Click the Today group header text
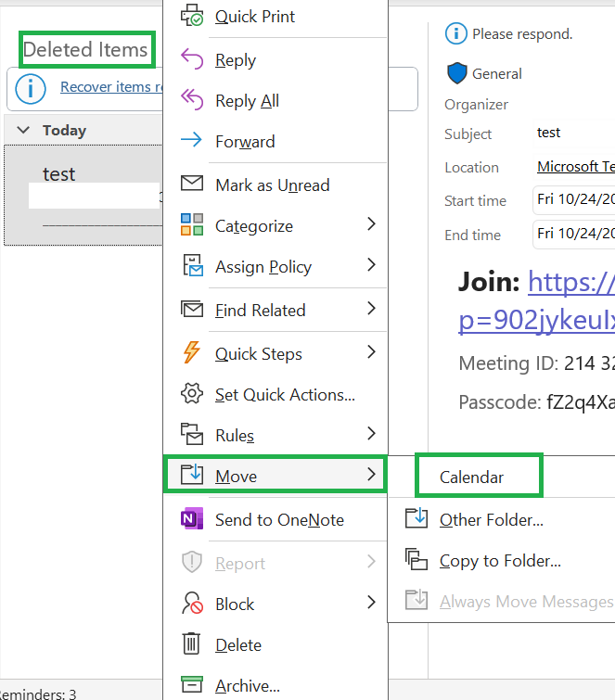The width and height of the screenshot is (615, 700). (64, 131)
